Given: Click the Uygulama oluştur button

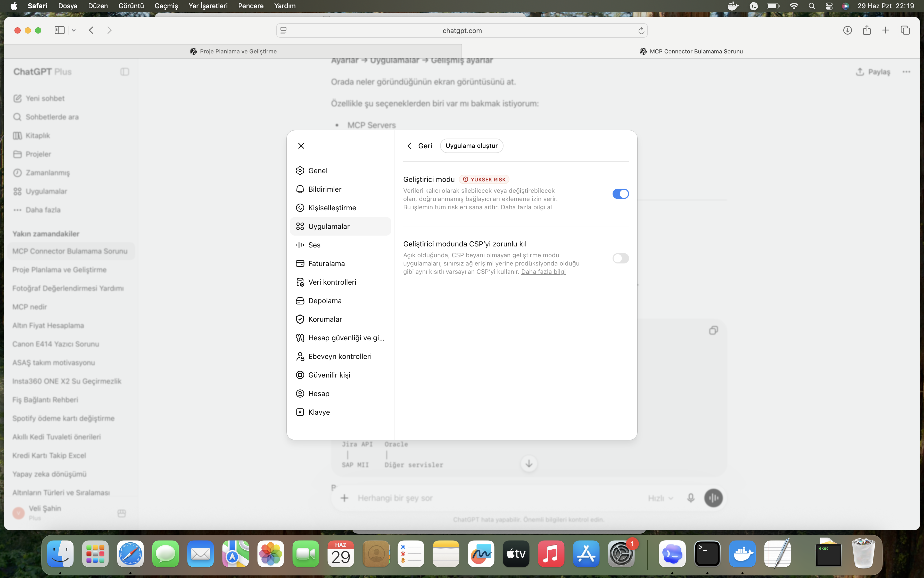Looking at the screenshot, I should pos(472,146).
